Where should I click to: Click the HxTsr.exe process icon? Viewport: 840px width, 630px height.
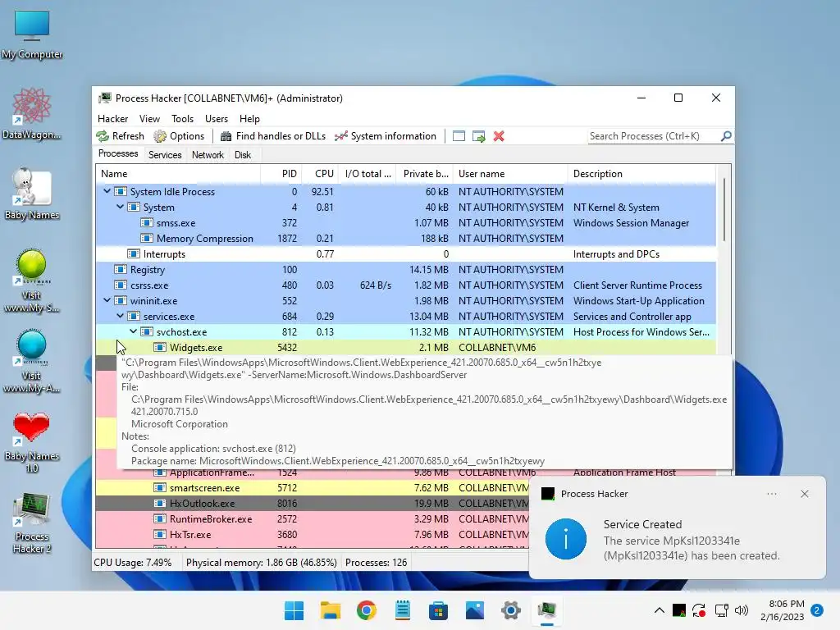(x=160, y=535)
